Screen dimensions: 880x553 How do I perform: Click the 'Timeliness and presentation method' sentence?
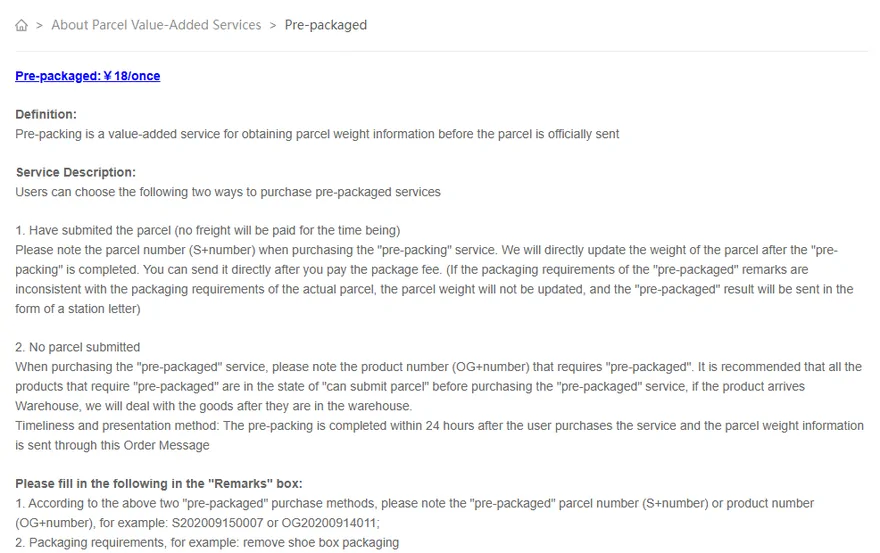click(x=439, y=426)
